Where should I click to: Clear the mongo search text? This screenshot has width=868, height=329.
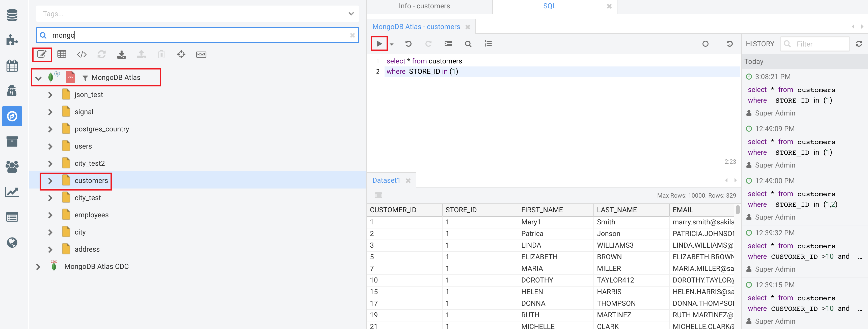click(352, 35)
